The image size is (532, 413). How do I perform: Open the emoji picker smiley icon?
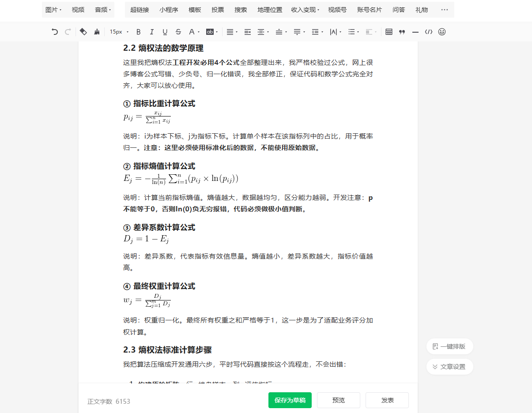tap(442, 32)
